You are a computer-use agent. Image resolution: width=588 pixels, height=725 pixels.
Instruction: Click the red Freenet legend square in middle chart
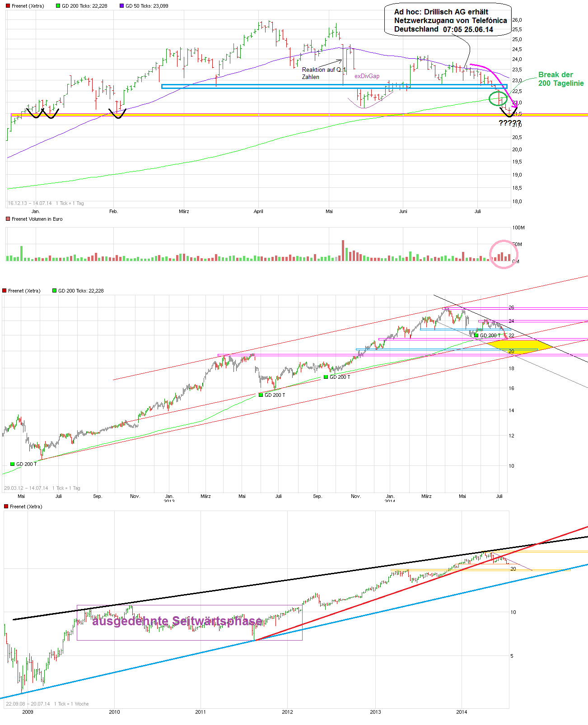coord(5,291)
